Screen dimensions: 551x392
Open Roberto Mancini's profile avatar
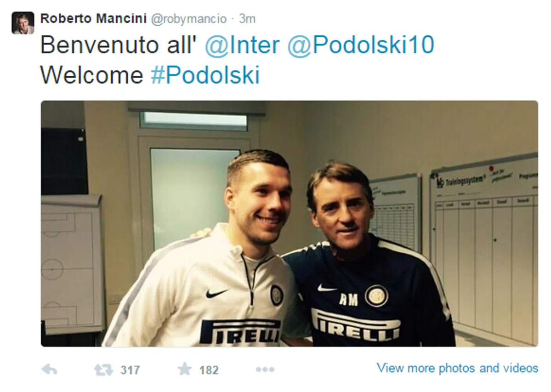coord(23,23)
